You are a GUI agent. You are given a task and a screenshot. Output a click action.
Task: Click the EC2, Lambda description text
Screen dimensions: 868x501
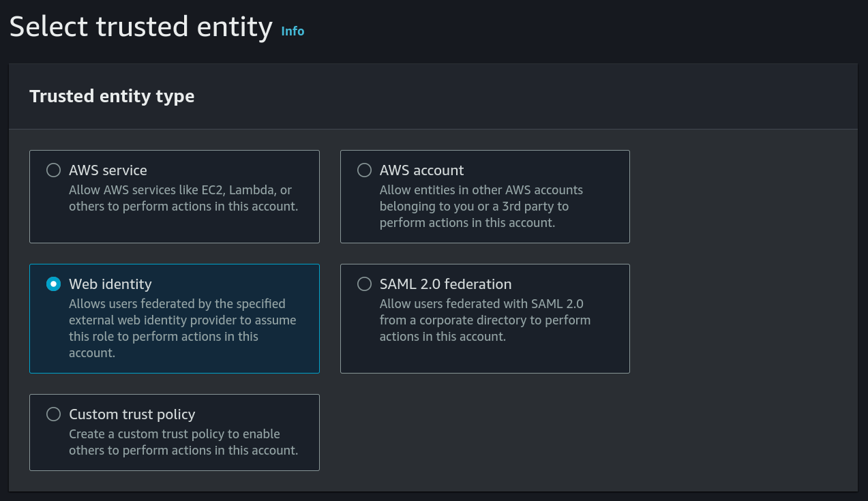tap(183, 198)
